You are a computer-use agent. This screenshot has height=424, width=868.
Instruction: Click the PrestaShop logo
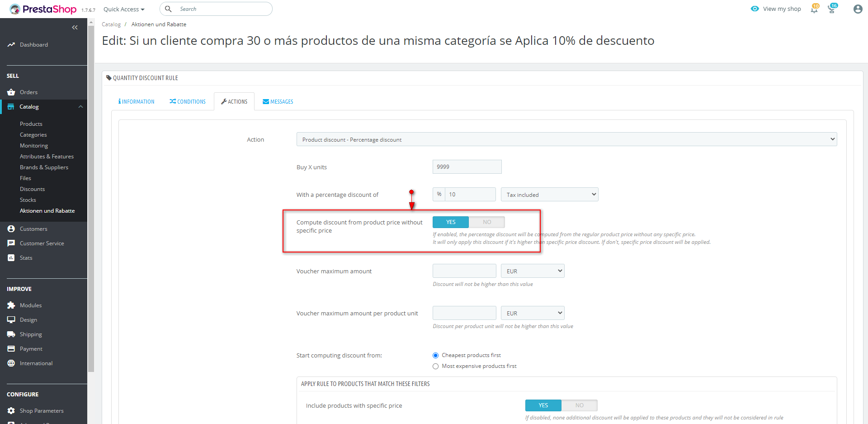pyautogui.click(x=43, y=9)
